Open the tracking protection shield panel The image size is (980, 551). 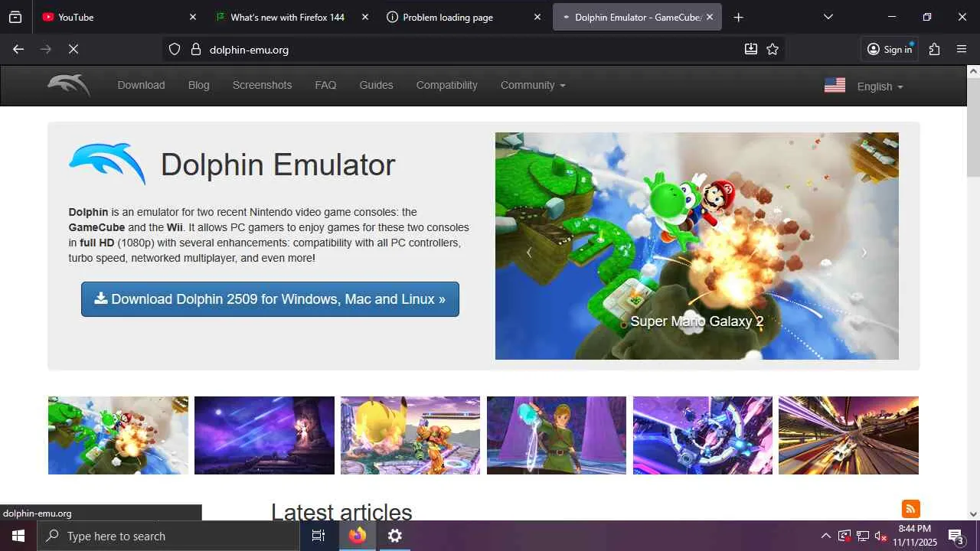pyautogui.click(x=175, y=49)
